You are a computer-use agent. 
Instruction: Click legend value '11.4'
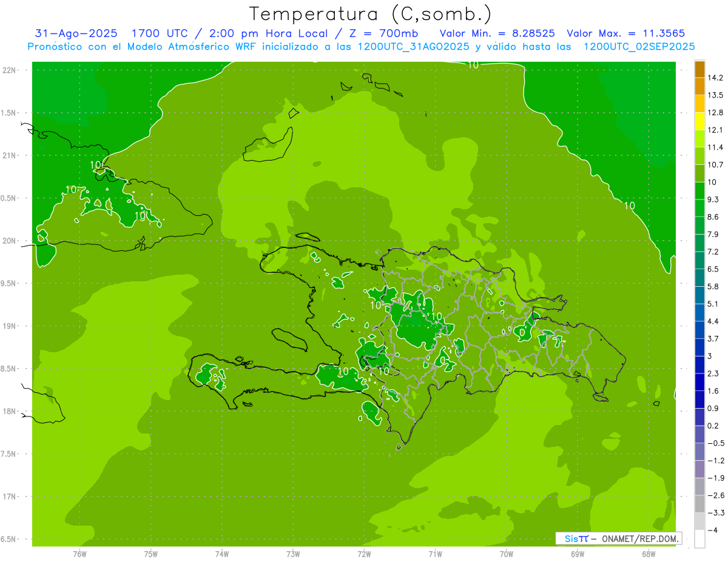(x=715, y=147)
